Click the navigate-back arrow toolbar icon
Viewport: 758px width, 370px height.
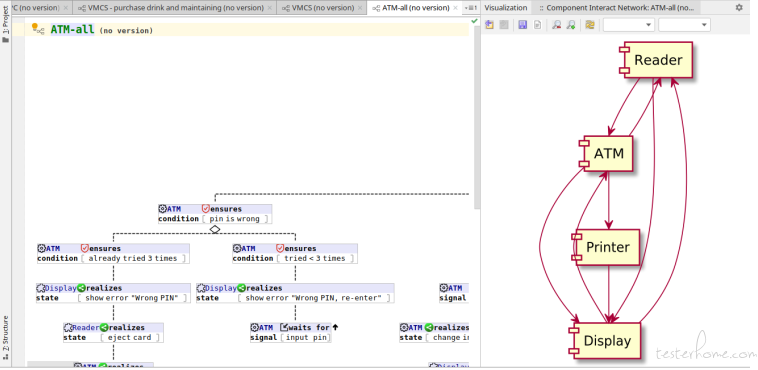489,25
